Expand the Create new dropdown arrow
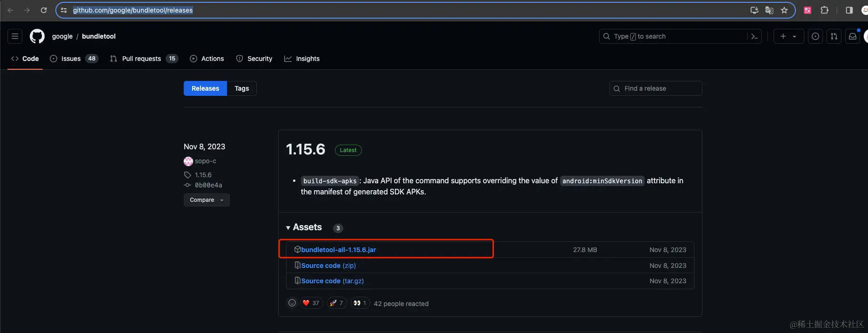Image resolution: width=868 pixels, height=333 pixels. pos(795,36)
